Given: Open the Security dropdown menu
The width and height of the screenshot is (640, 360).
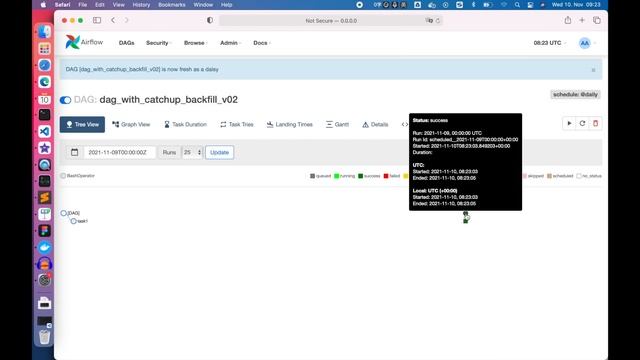Looking at the screenshot, I should tap(158, 43).
